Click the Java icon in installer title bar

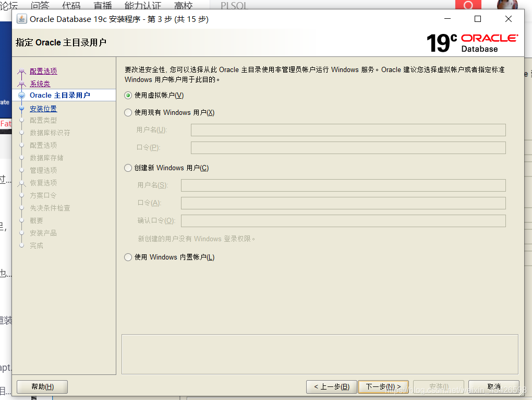coord(22,19)
